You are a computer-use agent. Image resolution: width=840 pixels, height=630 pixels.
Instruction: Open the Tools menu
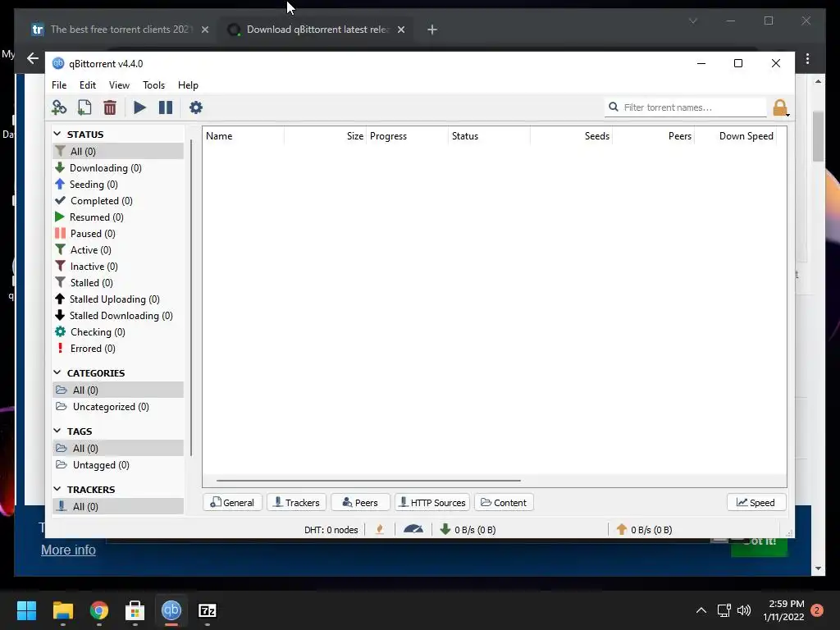tap(153, 85)
